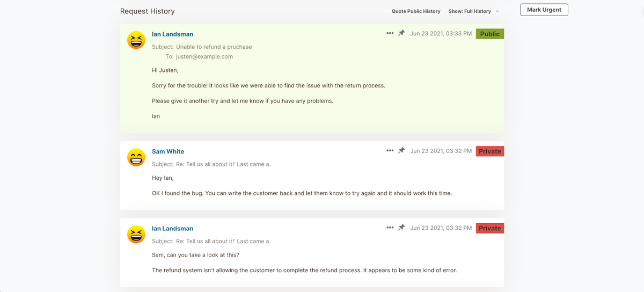Click the justen@example.com recipient address
644x292 pixels.
(204, 56)
